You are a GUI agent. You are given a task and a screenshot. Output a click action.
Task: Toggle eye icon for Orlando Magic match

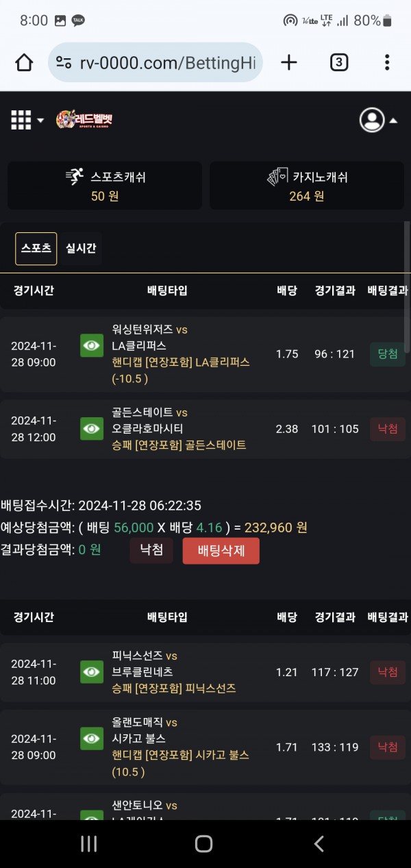[x=92, y=739]
